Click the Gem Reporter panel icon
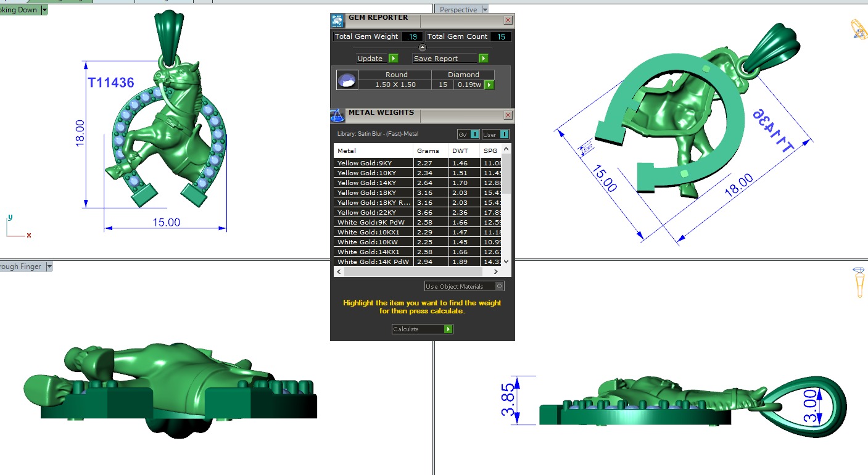 pos(337,21)
